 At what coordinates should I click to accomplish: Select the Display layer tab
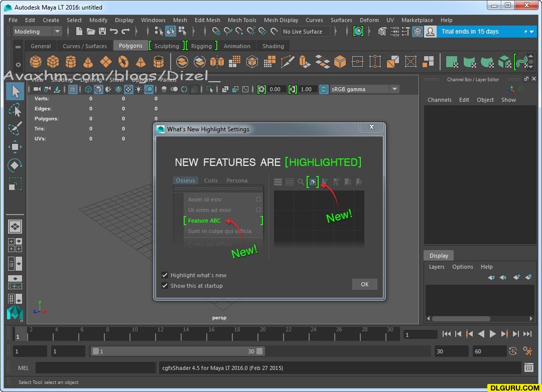click(439, 256)
